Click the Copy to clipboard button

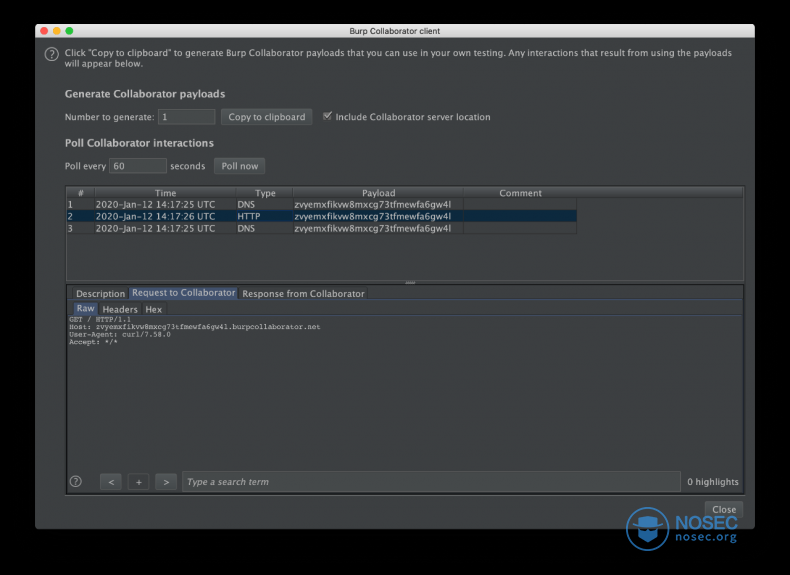(x=267, y=117)
